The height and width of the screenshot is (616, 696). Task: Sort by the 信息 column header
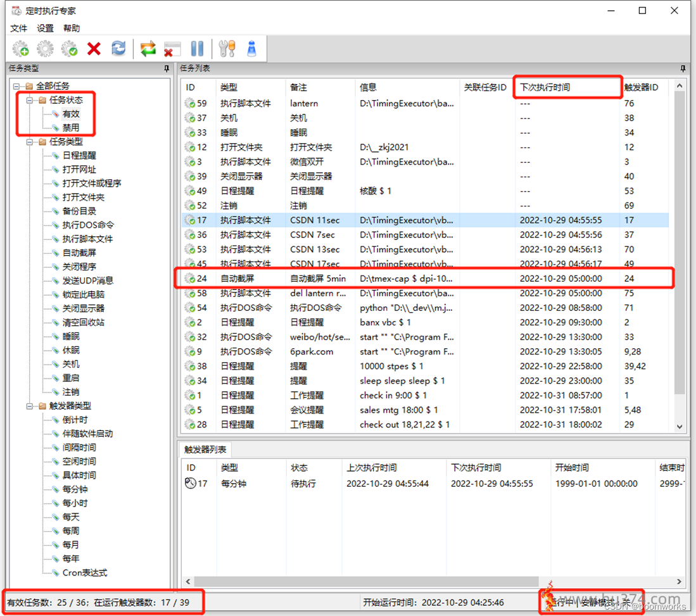coord(407,87)
